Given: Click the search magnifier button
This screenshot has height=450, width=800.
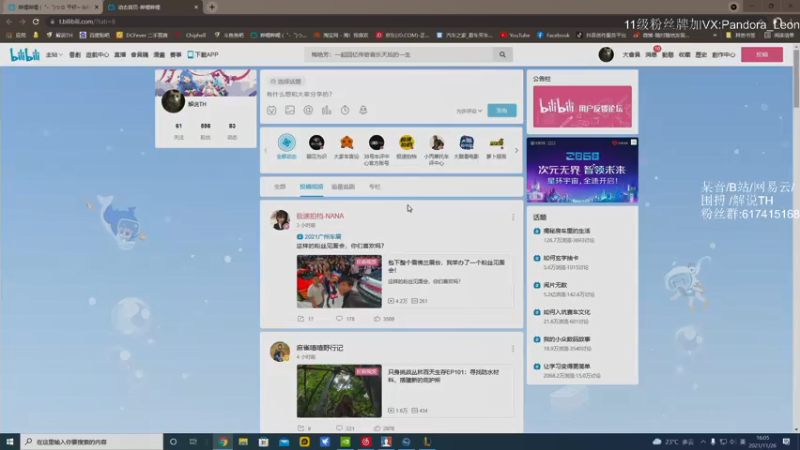Looking at the screenshot, I should (503, 55).
